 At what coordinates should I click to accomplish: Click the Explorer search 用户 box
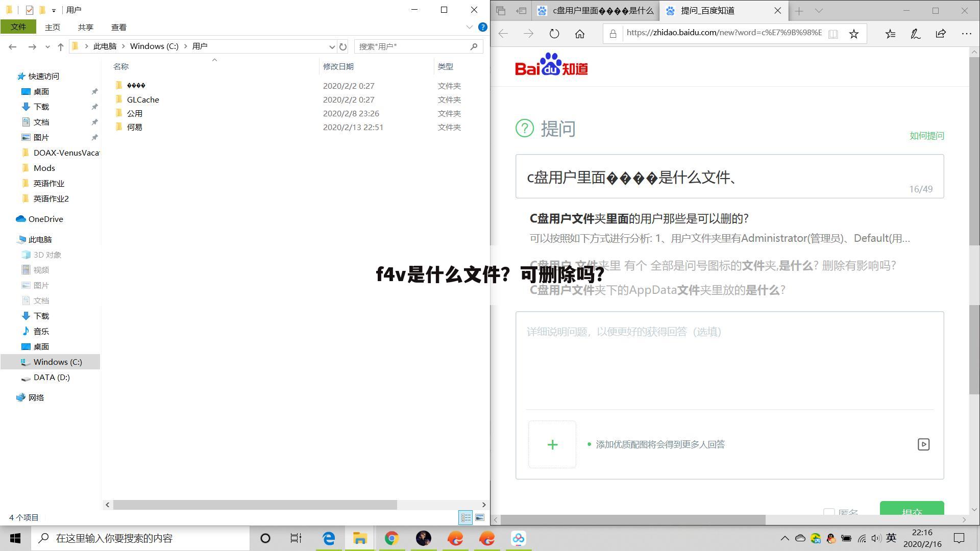(x=419, y=46)
